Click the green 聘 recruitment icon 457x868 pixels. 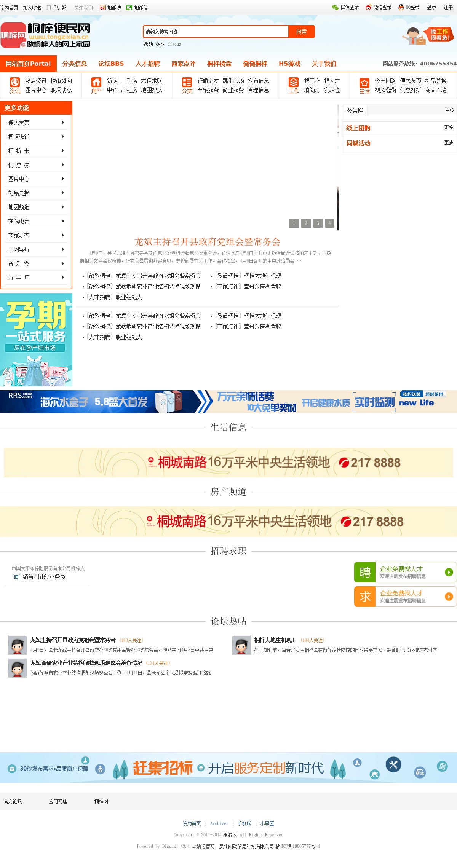click(365, 572)
